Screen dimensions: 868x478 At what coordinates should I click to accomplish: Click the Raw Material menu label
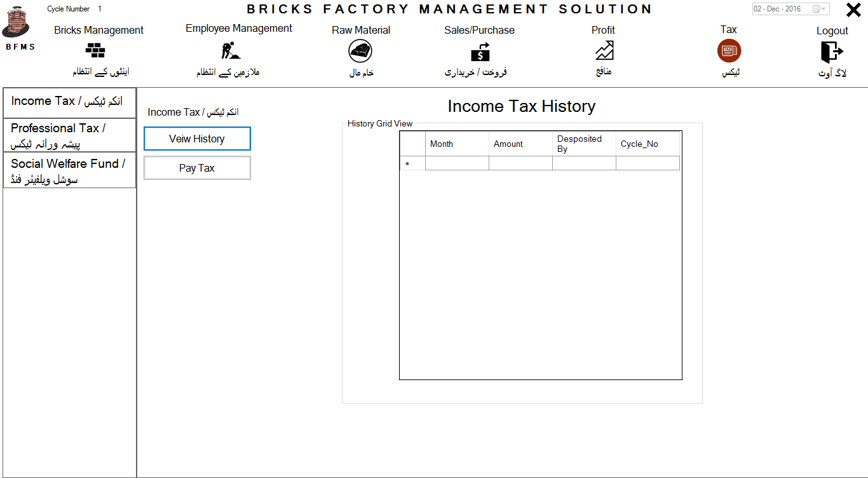tap(361, 31)
